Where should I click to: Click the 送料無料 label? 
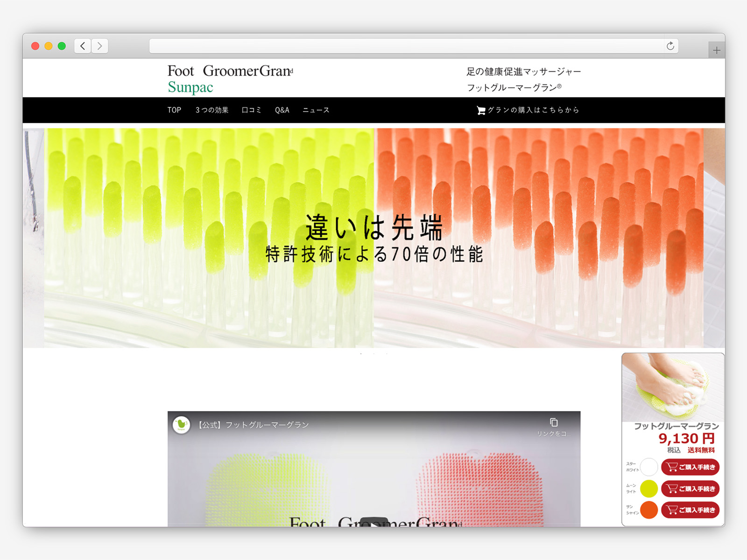point(701,450)
